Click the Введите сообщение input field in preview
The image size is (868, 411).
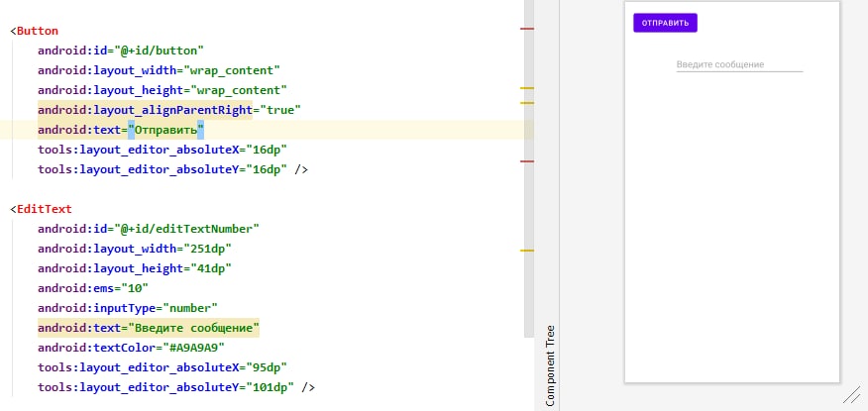739,64
